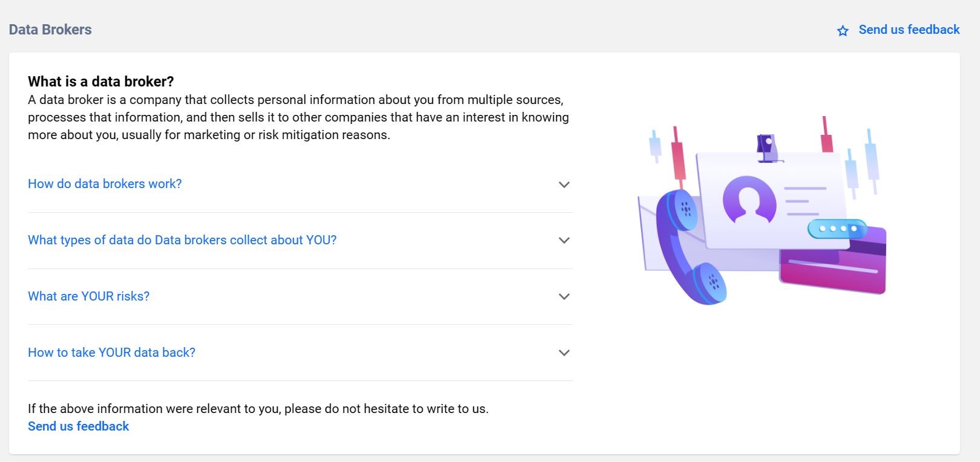Screen dimensions: 980x462
Task: Open How to take YOUR data back? question
Action: coord(111,353)
